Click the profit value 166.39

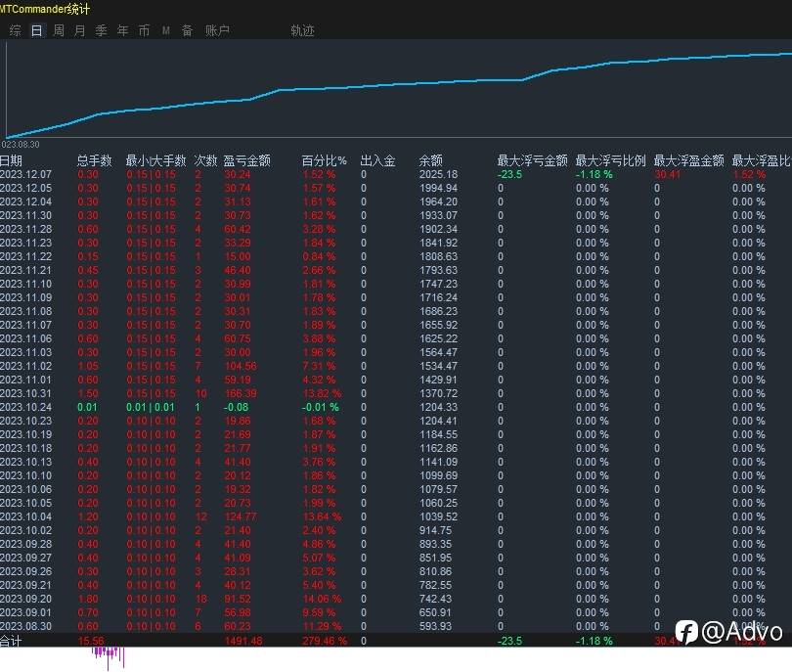[241, 393]
